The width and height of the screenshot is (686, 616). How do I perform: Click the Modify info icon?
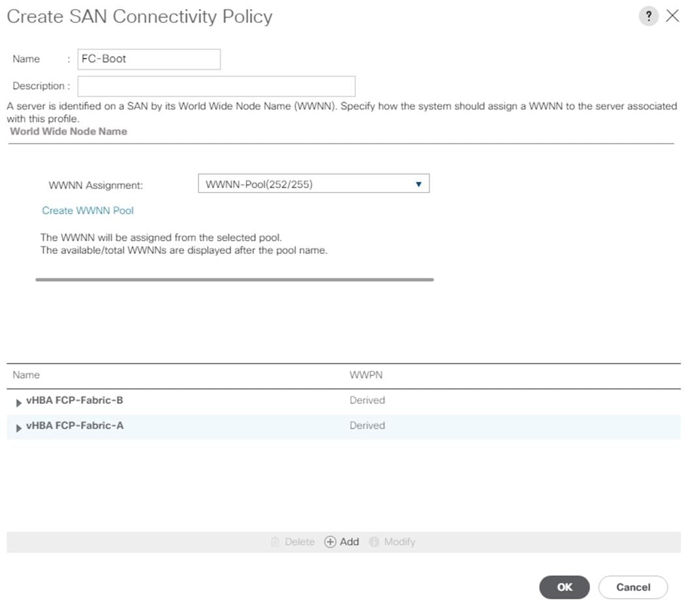tap(374, 542)
